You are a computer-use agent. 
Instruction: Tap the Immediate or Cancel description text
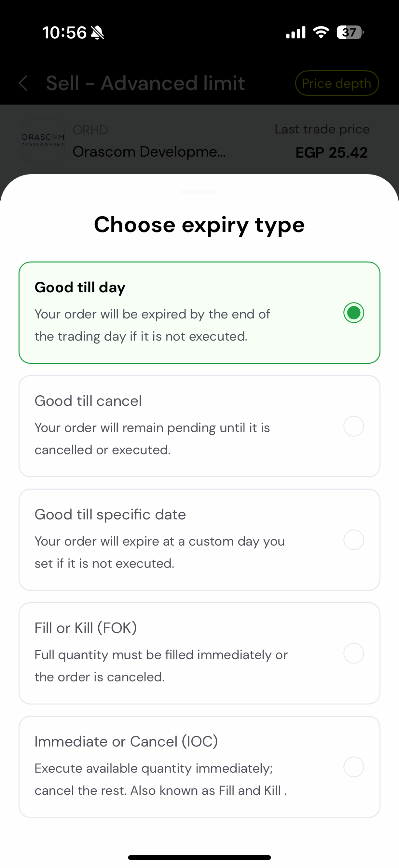[160, 779]
